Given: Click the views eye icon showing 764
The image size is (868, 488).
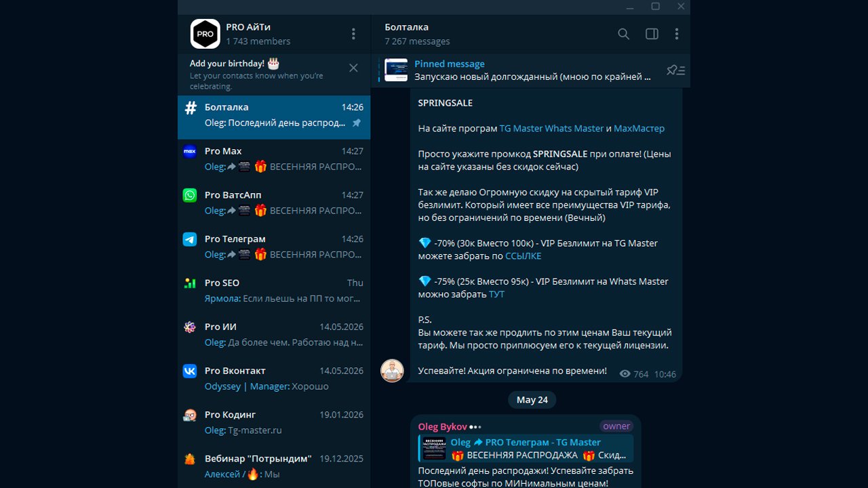Looking at the screenshot, I should pos(625,374).
